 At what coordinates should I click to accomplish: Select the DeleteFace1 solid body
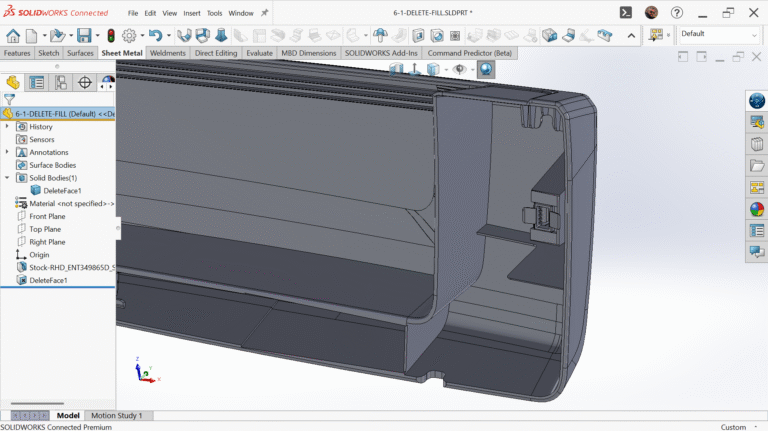[55, 191]
